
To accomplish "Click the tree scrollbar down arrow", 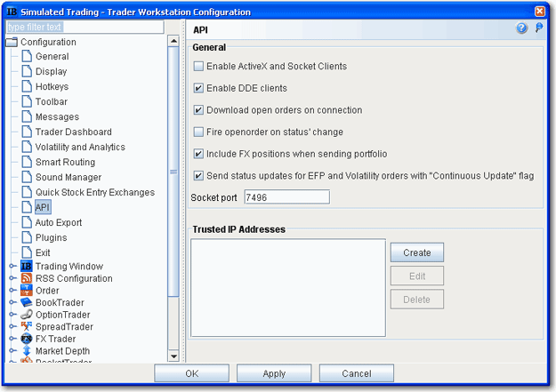I will (x=173, y=356).
